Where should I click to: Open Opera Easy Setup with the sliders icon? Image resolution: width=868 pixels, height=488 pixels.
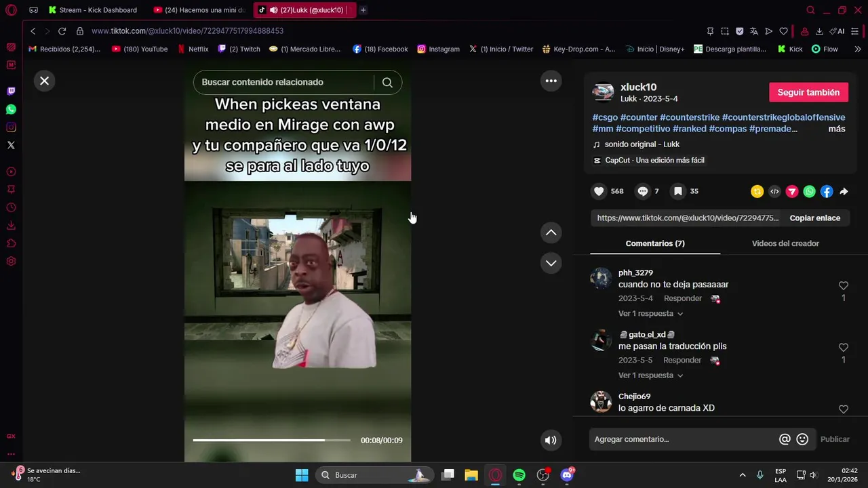855,31
